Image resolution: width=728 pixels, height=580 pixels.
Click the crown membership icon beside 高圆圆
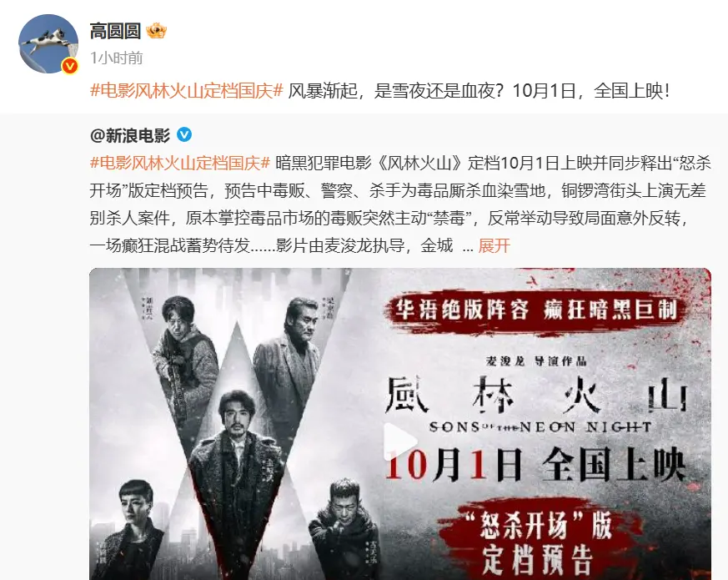[x=156, y=32]
